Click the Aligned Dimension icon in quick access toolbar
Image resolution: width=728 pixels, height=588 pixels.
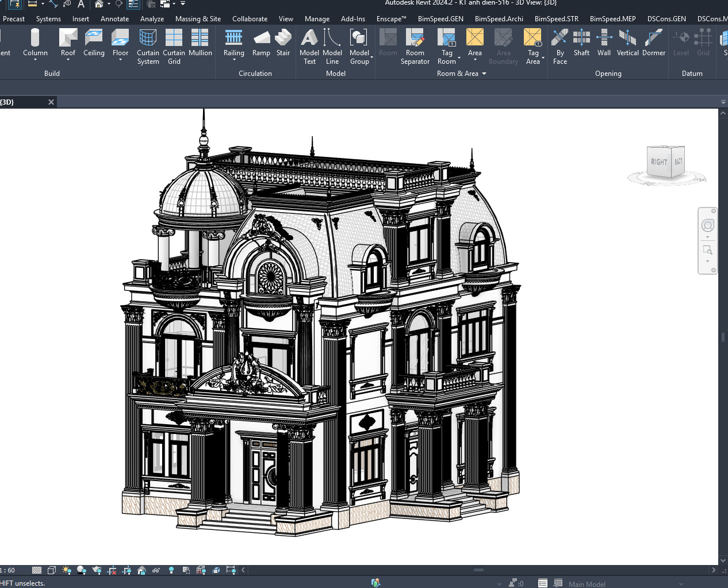pos(53,3)
